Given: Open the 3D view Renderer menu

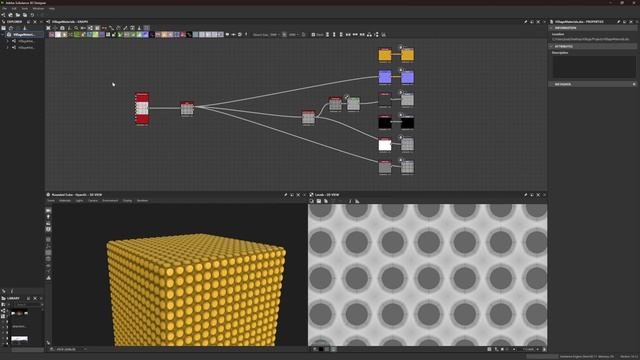Looking at the screenshot, I should 142,201.
